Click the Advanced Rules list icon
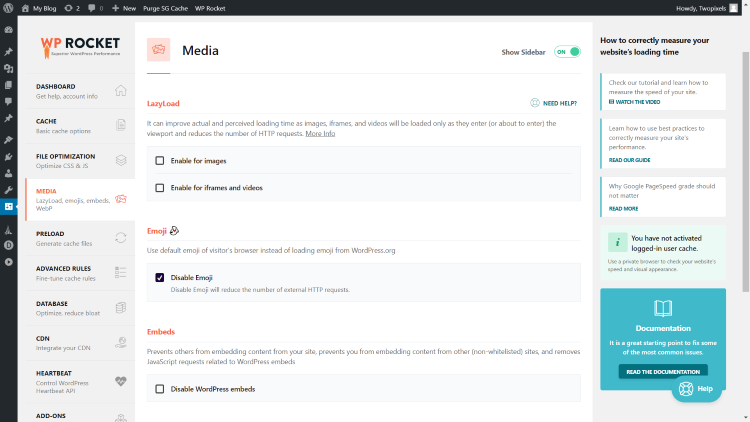The height and width of the screenshot is (422, 750). pos(121,273)
